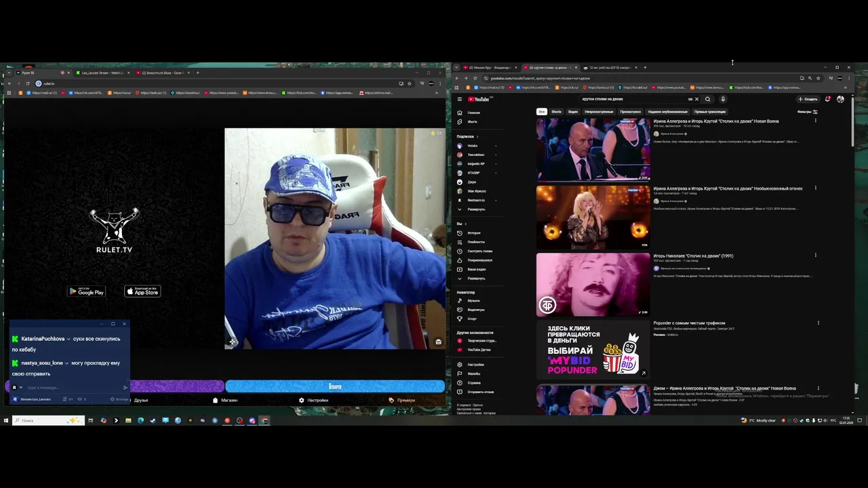Select the Непросмотренные filter chip
868x488 pixels.
599,111
